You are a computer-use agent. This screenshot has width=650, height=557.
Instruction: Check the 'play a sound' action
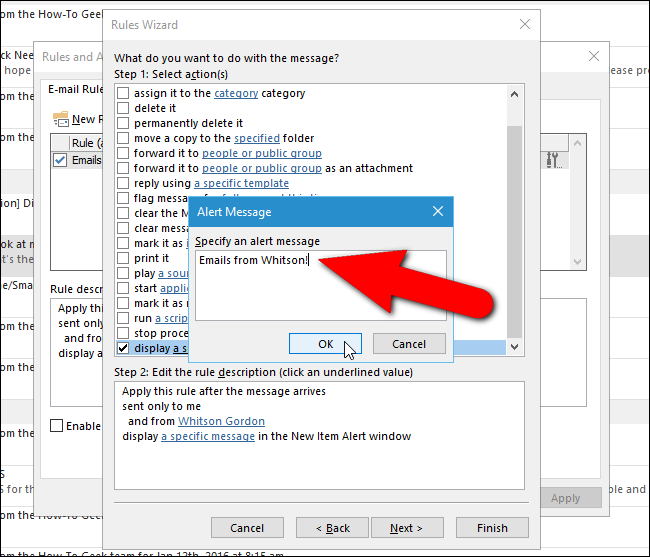[123, 273]
